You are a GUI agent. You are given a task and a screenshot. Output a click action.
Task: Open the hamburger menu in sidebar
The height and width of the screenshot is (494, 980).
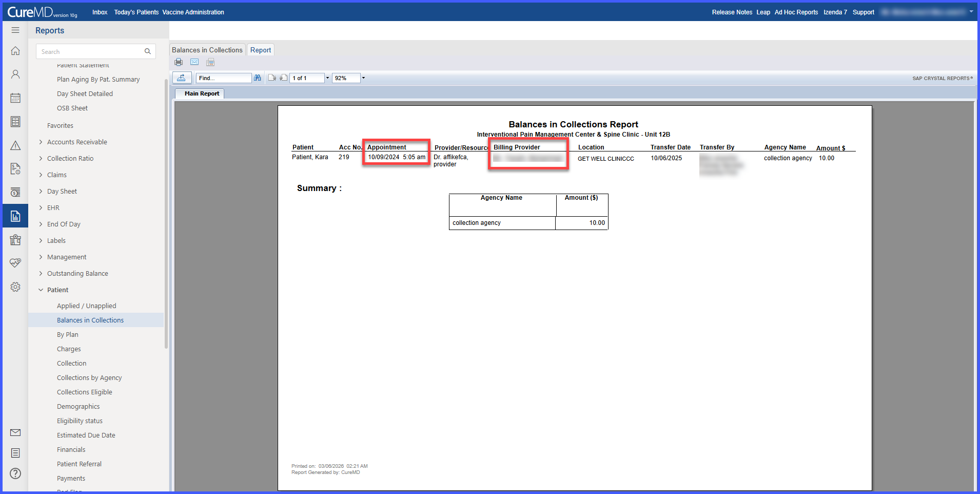pos(15,30)
